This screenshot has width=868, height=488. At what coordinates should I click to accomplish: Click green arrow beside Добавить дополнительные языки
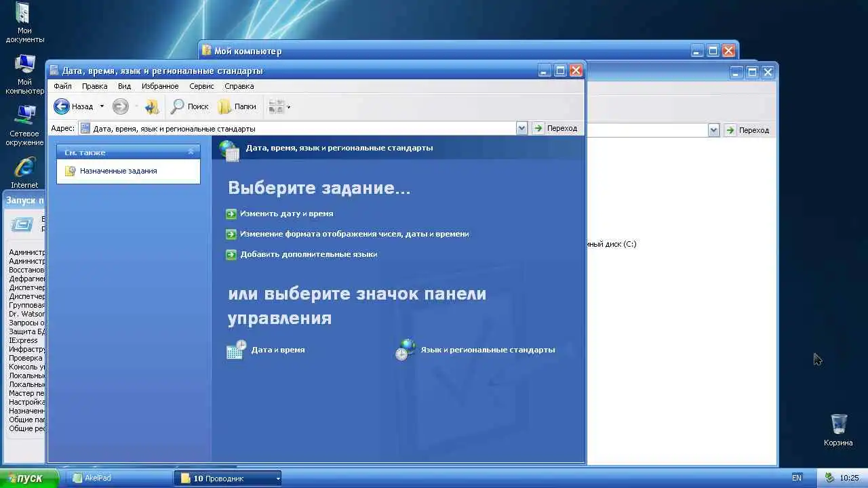[x=231, y=254]
